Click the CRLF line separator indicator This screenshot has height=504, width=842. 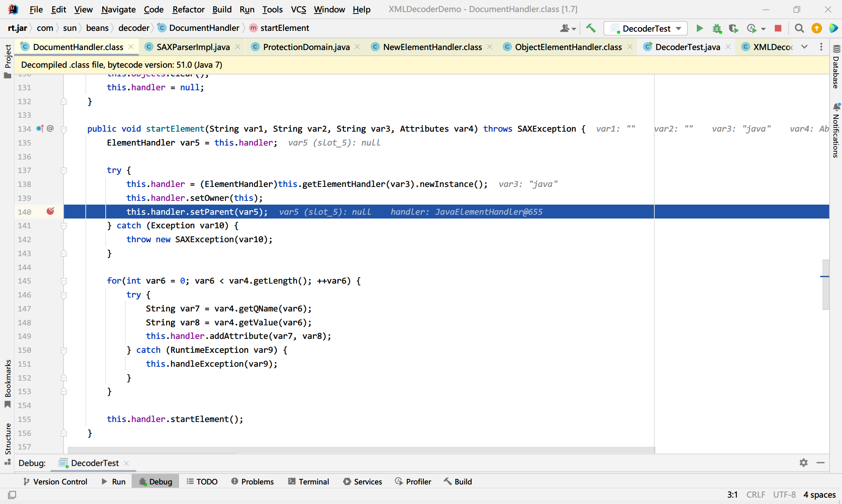[756, 495]
